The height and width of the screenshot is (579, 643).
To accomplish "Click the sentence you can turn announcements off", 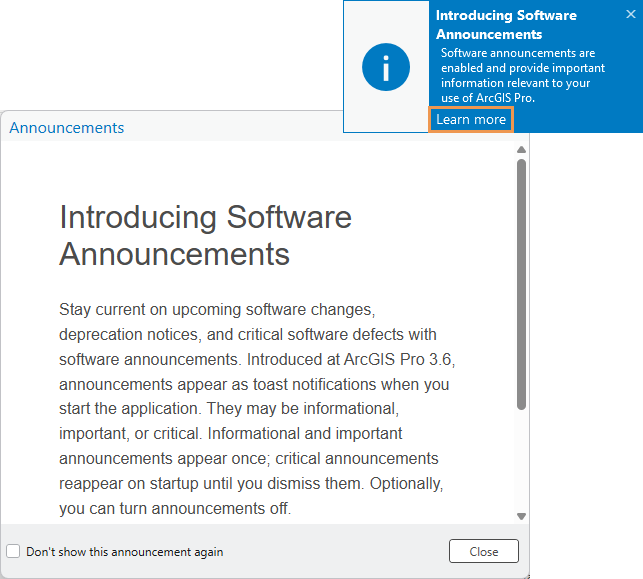I will tap(175, 509).
